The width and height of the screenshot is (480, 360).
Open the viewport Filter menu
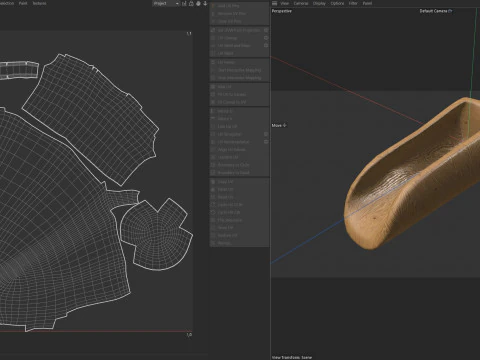353,3
